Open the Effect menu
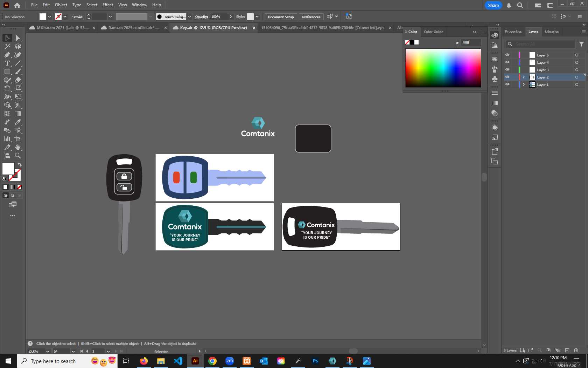The image size is (588, 368). 108,5
